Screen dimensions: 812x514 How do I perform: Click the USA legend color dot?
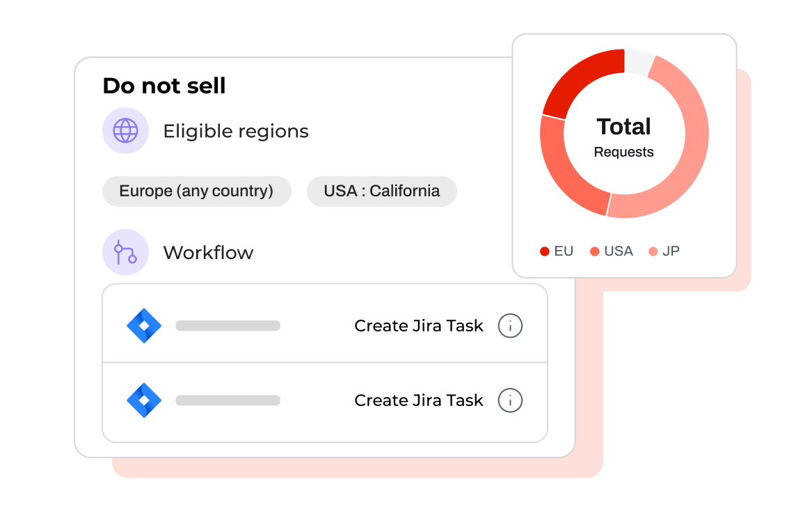point(595,251)
